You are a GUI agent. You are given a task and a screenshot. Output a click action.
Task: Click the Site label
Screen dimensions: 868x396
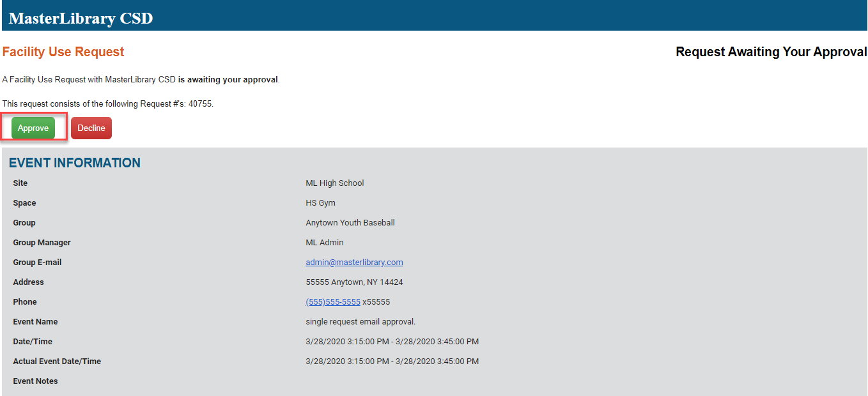pyautogui.click(x=20, y=183)
